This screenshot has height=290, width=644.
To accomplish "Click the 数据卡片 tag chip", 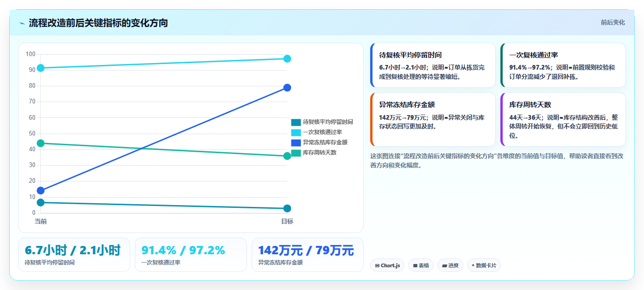I will click(x=484, y=265).
